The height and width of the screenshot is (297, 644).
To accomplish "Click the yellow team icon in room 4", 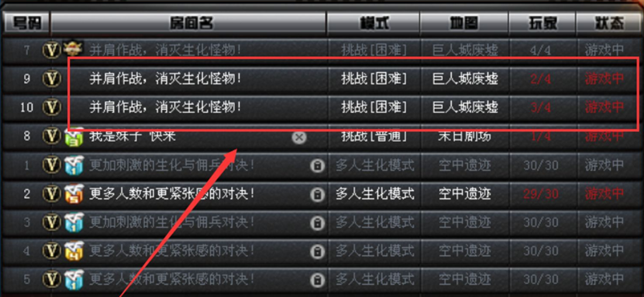I will pos(74,251).
